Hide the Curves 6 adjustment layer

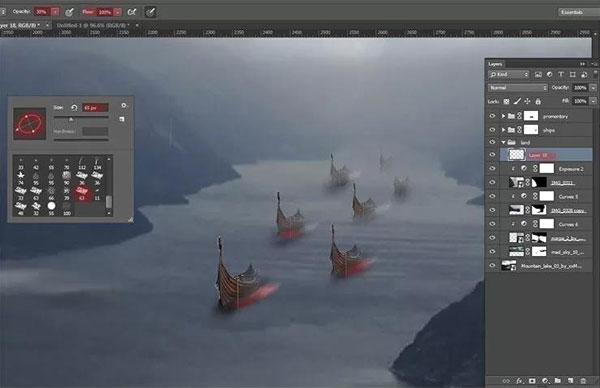492,224
